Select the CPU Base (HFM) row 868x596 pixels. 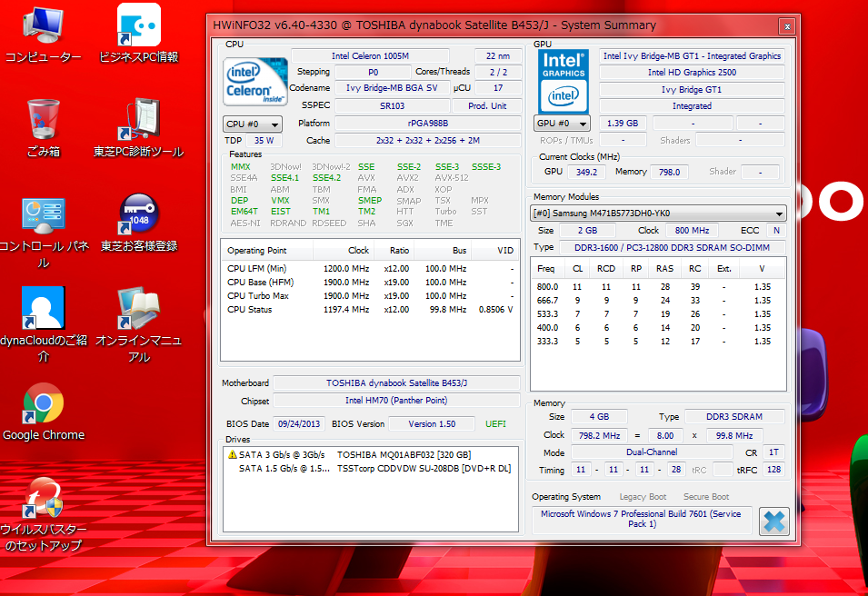(x=370, y=283)
